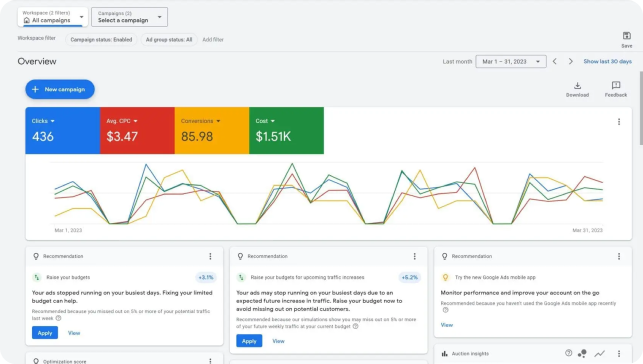Open the Workspace All campaigns dropdown
This screenshot has width=643, height=364.
pyautogui.click(x=53, y=17)
